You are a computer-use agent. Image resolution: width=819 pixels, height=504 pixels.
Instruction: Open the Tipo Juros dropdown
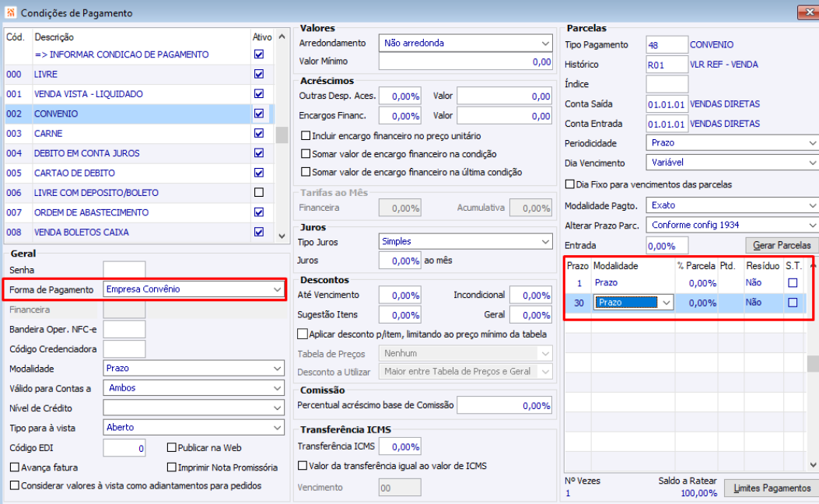pos(544,242)
